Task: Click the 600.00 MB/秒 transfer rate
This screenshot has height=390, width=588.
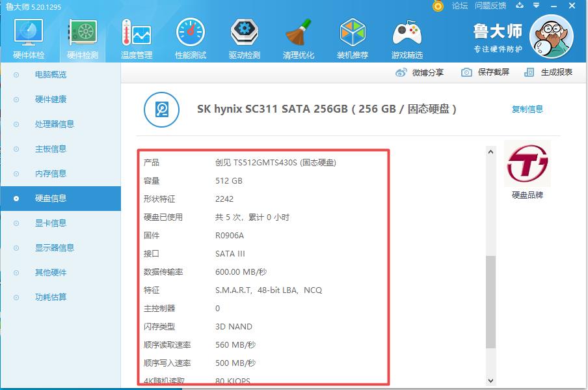Action: [241, 272]
